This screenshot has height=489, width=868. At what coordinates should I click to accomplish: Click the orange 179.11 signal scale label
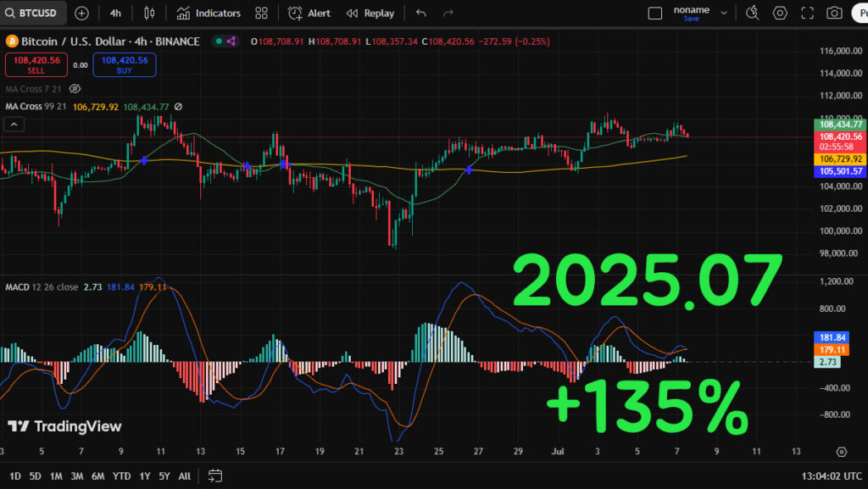(832, 350)
